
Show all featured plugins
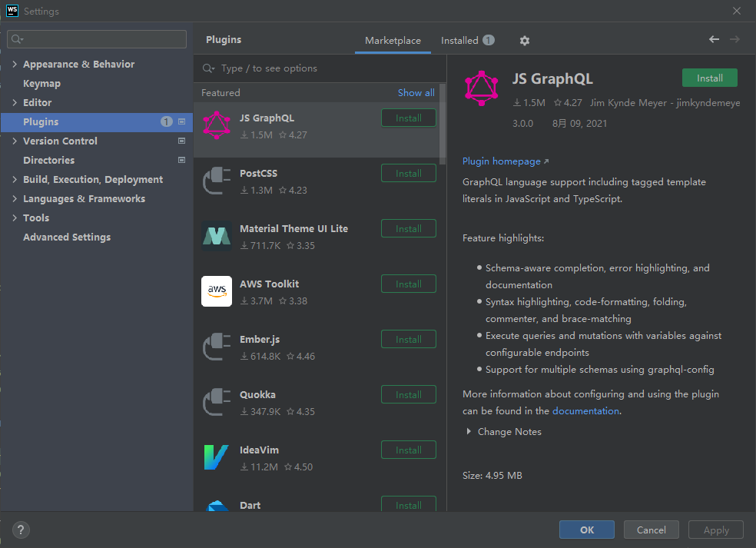416,93
